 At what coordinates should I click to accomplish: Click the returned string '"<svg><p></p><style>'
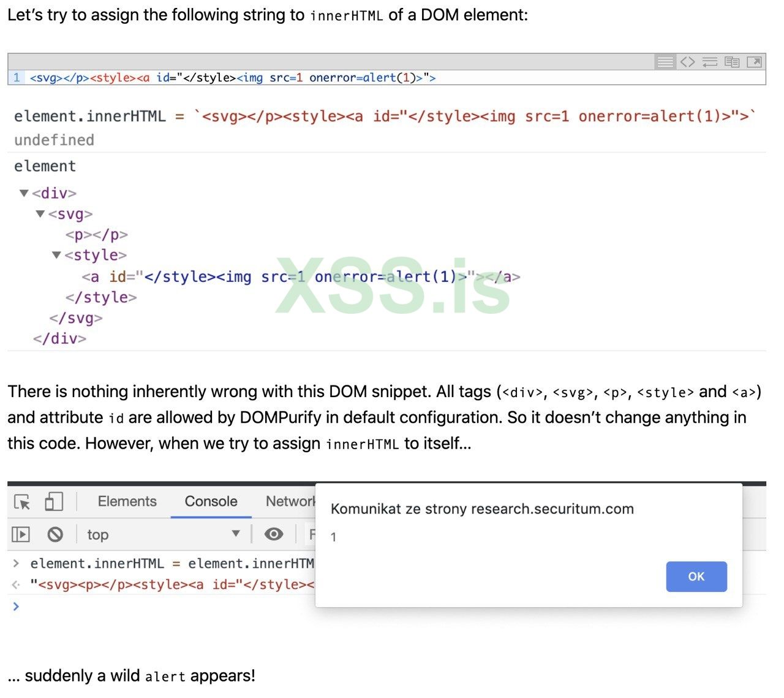[171, 585]
